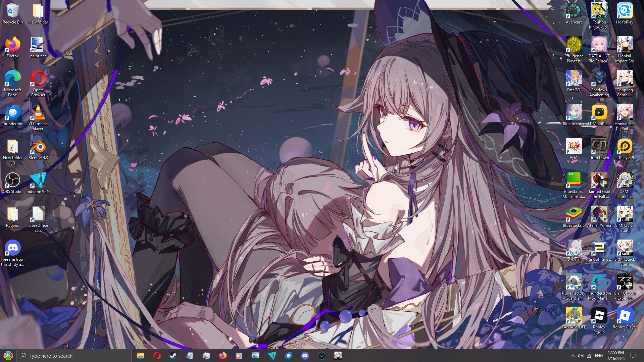Select the OBS Studio desktop shortcut

pyautogui.click(x=12, y=183)
